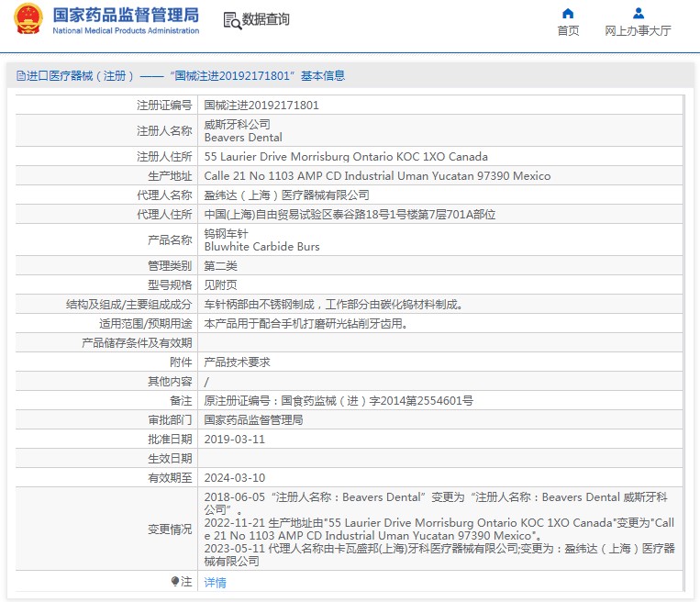Click the Beavers Dental registrant text
This screenshot has width=700, height=602.
click(243, 137)
